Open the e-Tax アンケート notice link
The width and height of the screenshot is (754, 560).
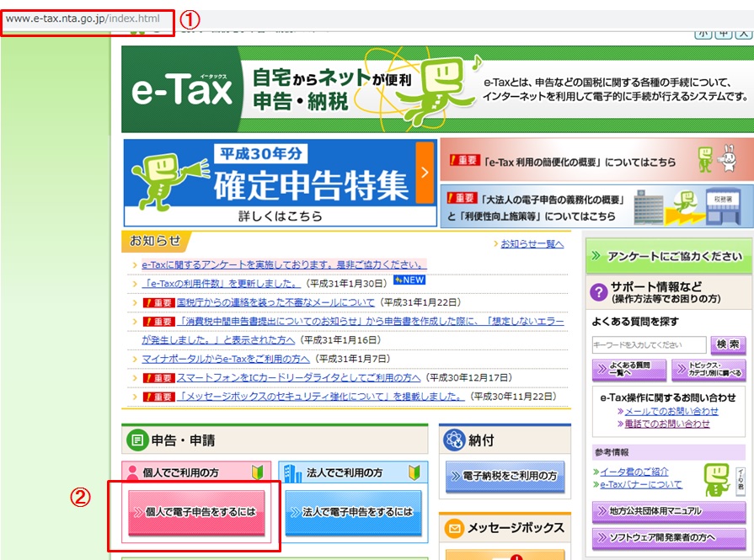pos(284,264)
